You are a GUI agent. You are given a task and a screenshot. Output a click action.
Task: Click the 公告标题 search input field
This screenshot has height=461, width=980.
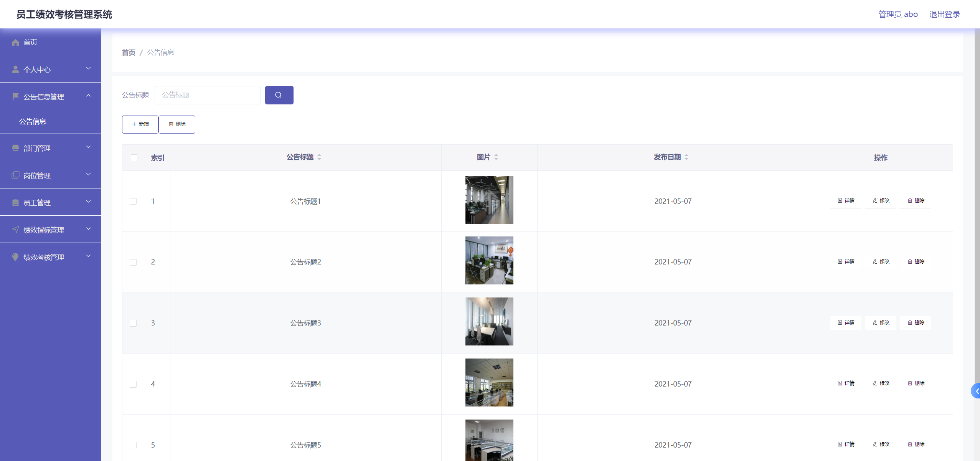(x=207, y=95)
